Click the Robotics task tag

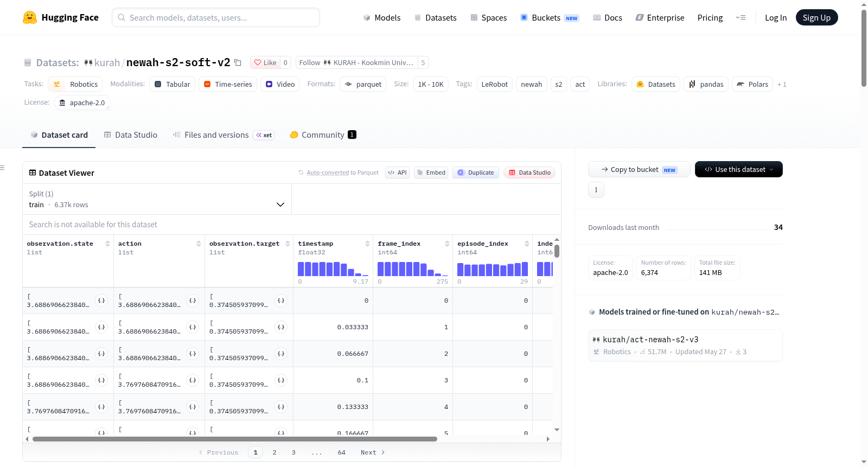click(x=75, y=84)
